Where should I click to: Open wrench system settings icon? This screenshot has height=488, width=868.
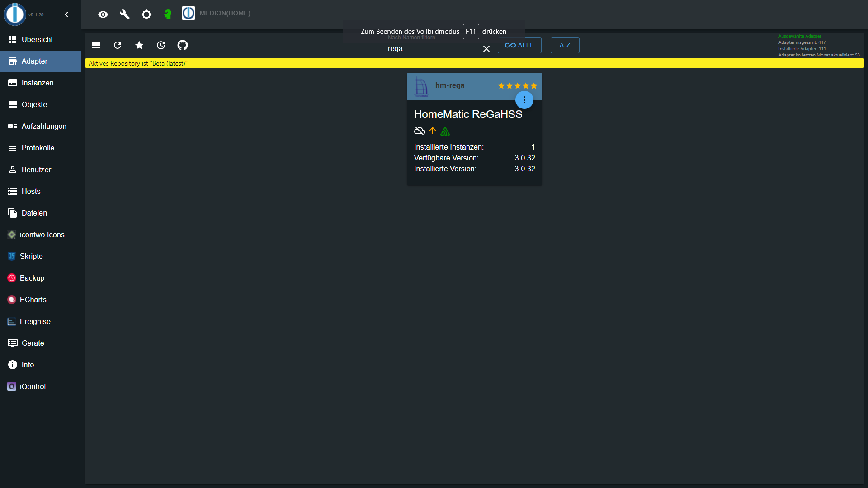(x=125, y=14)
